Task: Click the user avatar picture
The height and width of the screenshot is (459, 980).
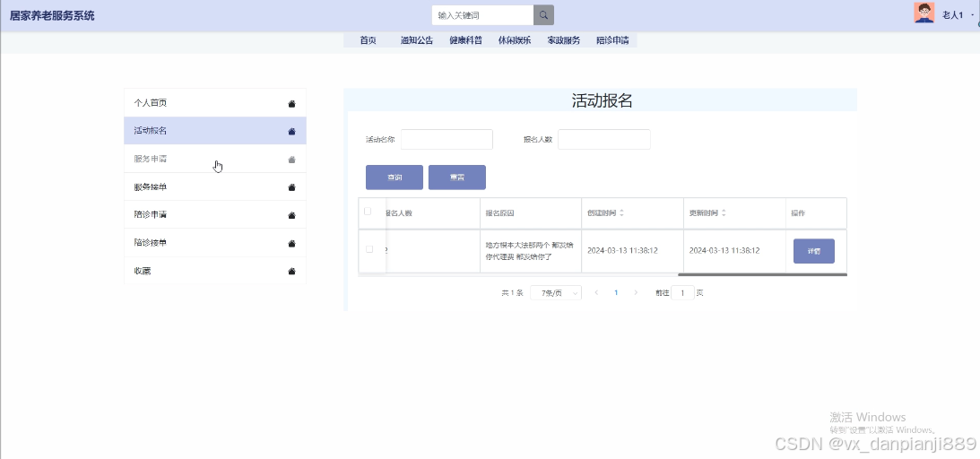Action: tap(924, 13)
